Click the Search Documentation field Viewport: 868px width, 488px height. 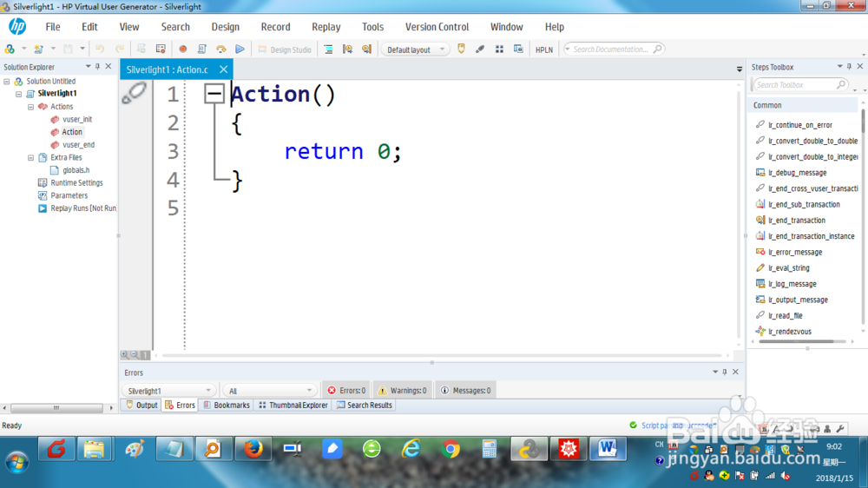click(x=613, y=49)
